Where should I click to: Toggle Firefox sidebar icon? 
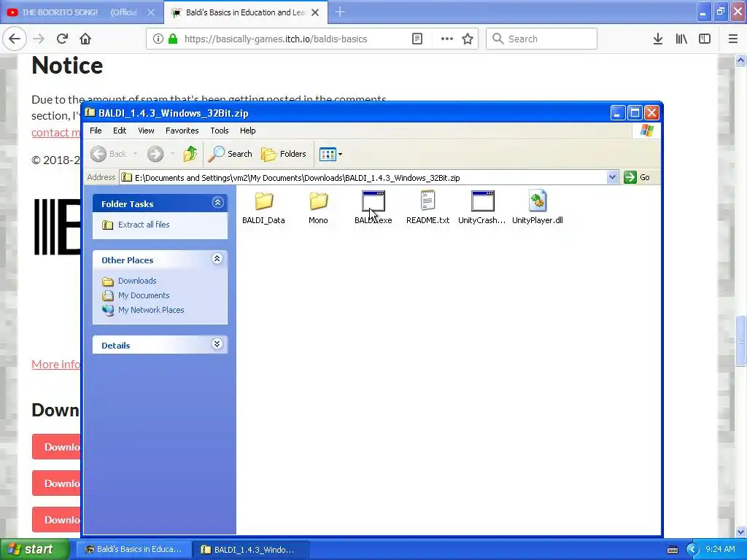click(705, 39)
